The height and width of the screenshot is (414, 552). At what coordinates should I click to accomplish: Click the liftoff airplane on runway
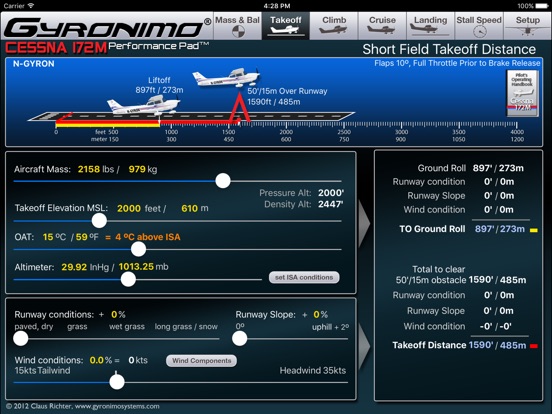tap(143, 105)
